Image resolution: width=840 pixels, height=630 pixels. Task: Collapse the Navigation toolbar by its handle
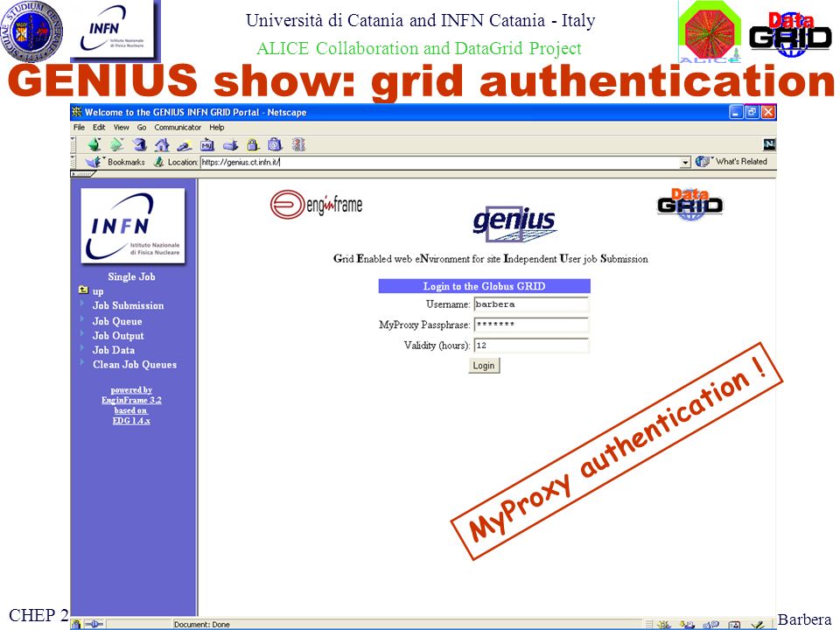[x=73, y=144]
